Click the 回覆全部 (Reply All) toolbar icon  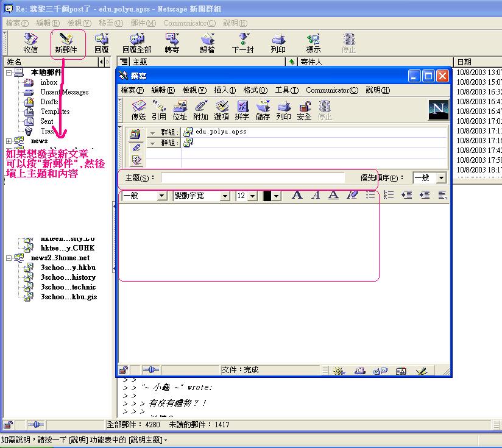tap(137, 43)
